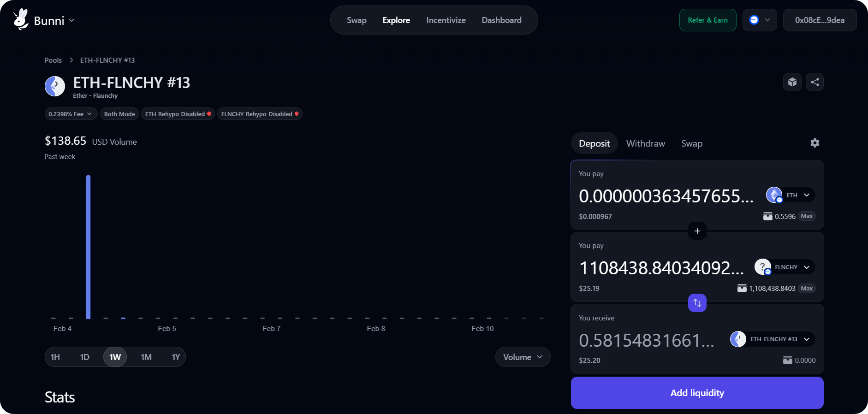Click the plus icon between pay fields

(697, 231)
